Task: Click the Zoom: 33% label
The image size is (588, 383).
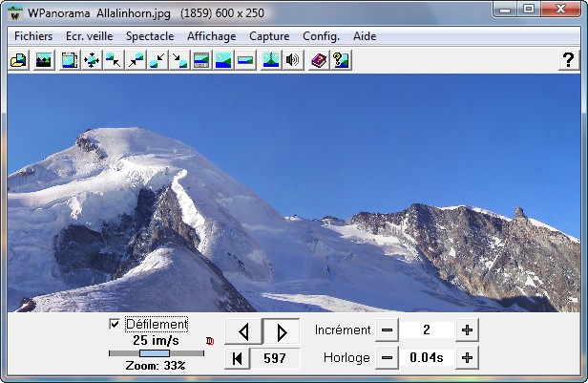Action: point(156,366)
